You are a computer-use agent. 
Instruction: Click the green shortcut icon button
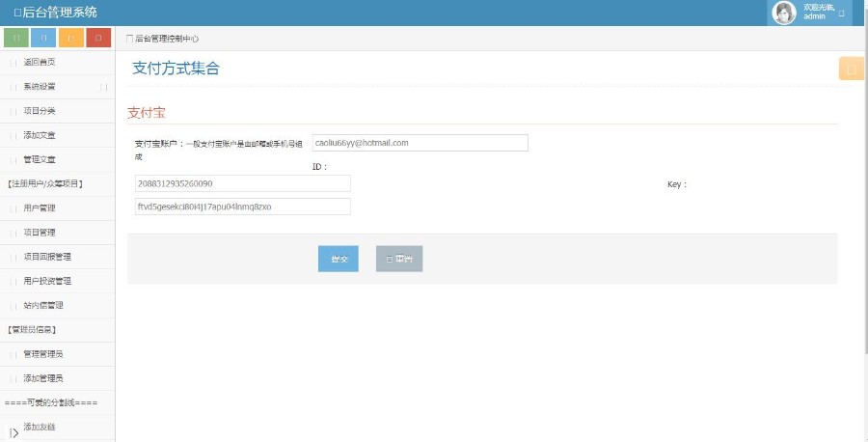tap(16, 38)
